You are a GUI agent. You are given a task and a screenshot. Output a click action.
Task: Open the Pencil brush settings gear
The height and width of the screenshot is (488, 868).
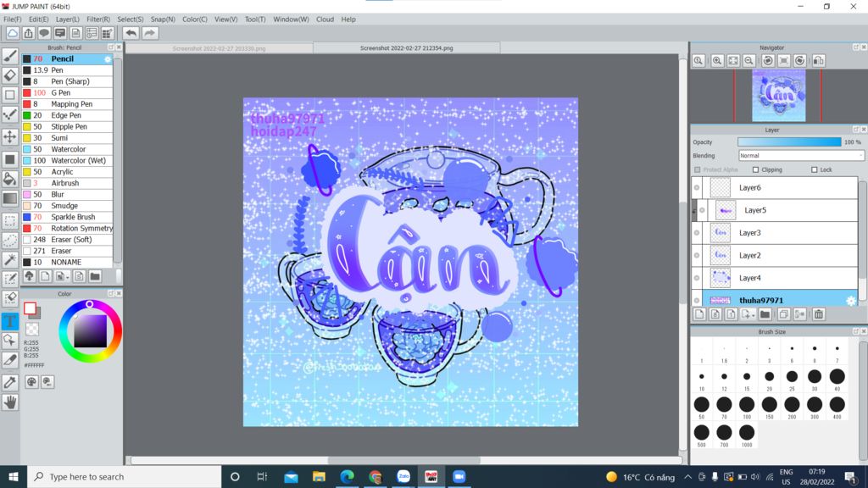(x=108, y=58)
